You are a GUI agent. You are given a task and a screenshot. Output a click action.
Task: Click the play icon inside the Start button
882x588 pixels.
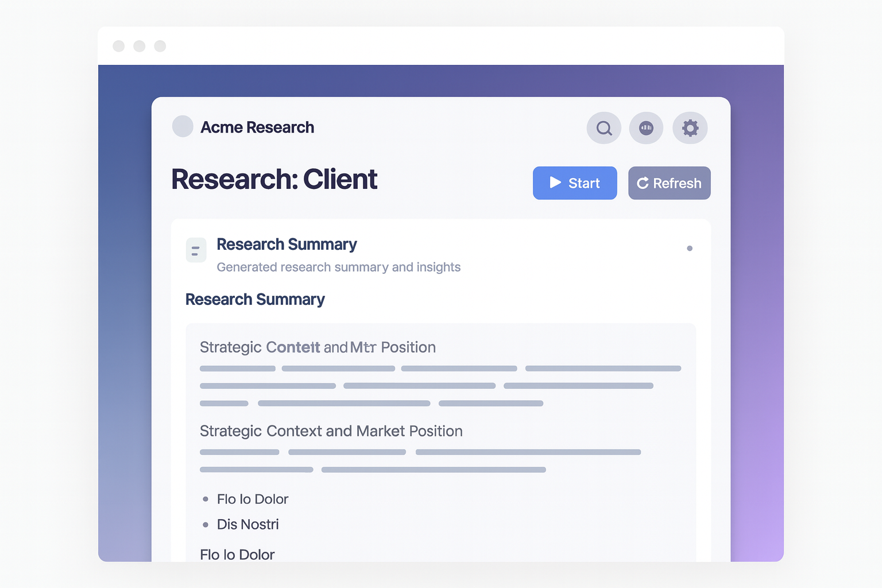coord(555,183)
